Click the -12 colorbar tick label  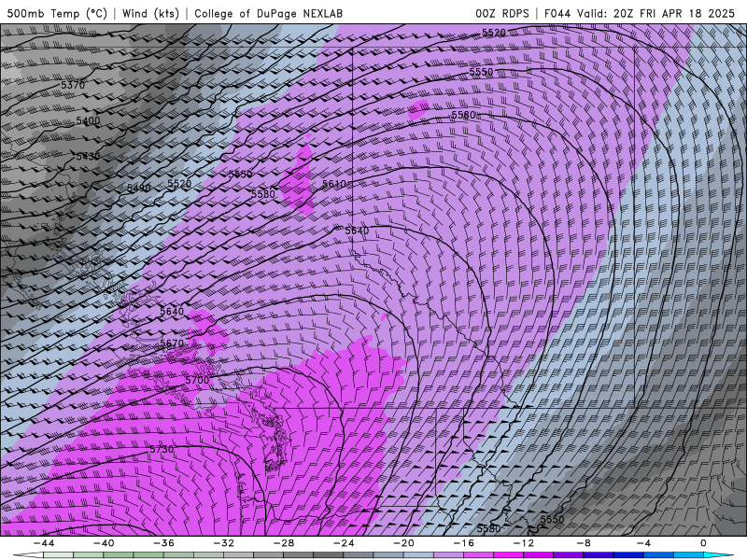(x=524, y=543)
